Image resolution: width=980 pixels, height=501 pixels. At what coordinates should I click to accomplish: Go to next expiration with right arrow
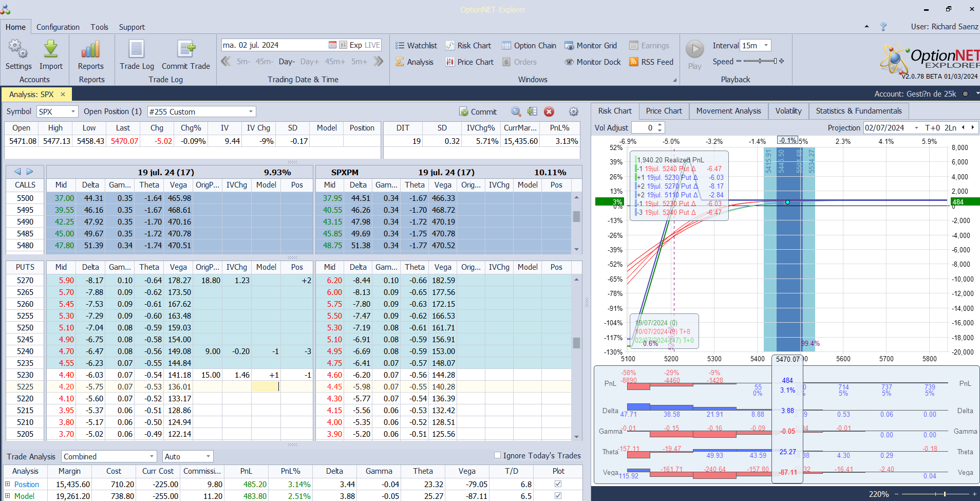30,172
